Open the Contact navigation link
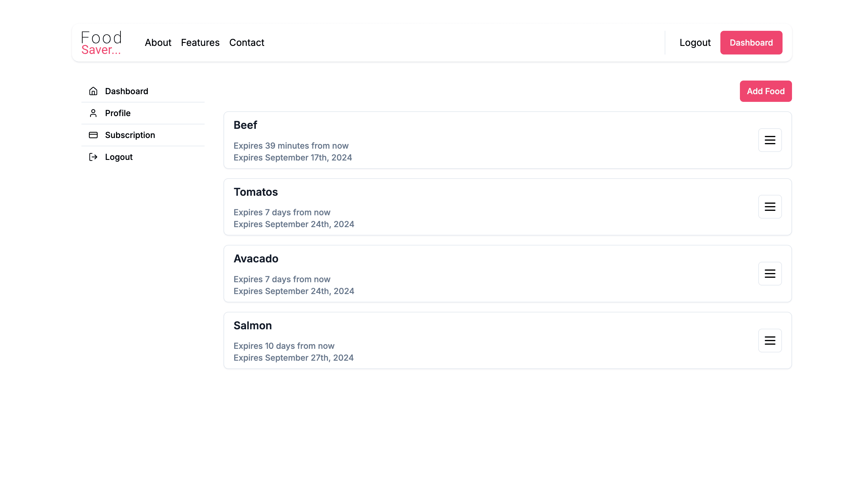This screenshot has width=861, height=504. [247, 43]
